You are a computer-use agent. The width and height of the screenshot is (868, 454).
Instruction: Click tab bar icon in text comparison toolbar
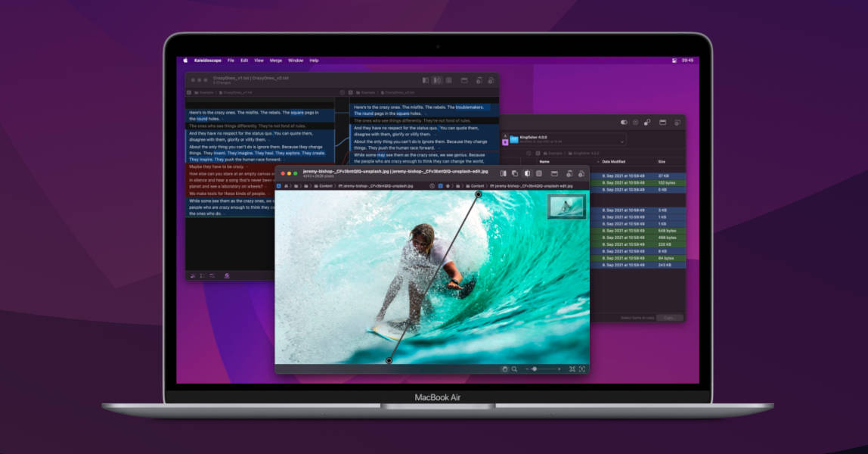(x=464, y=80)
